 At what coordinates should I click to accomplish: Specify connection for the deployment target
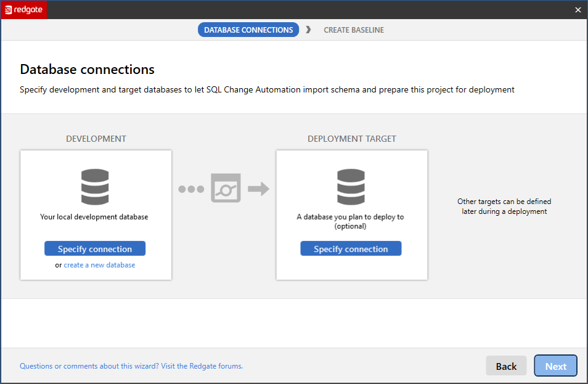tap(351, 249)
